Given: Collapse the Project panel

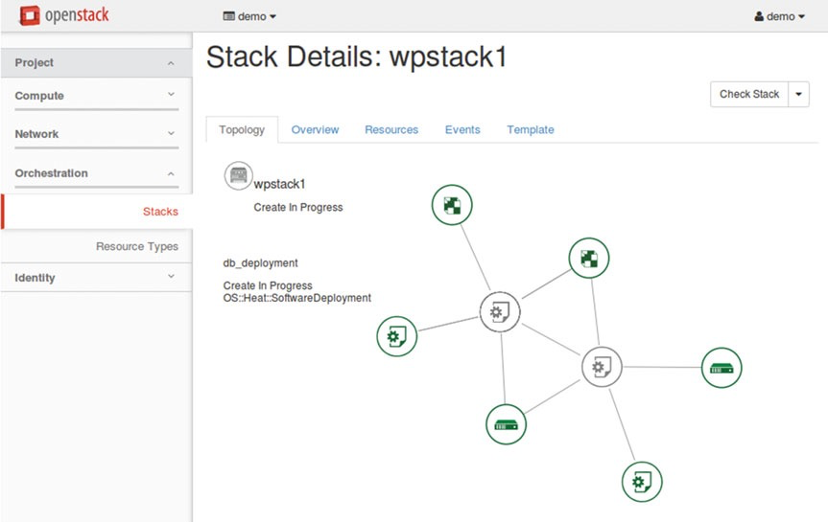Looking at the screenshot, I should tap(96, 63).
